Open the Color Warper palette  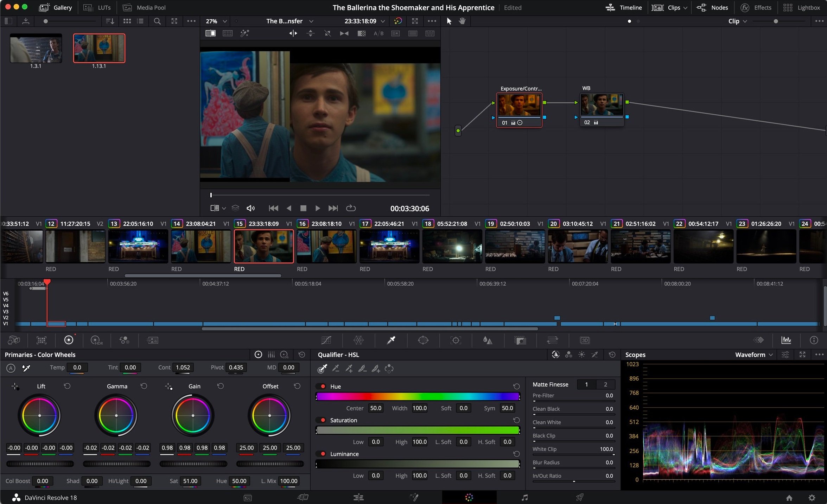pos(358,340)
